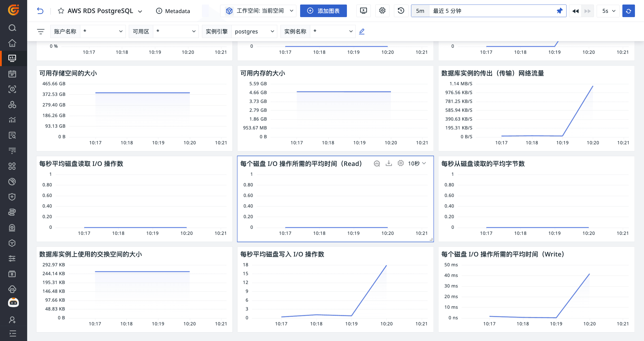The image size is (644, 341).
Task: Click the 每秒平均磁盘写入 I/O 操作数 title
Action: (x=282, y=254)
